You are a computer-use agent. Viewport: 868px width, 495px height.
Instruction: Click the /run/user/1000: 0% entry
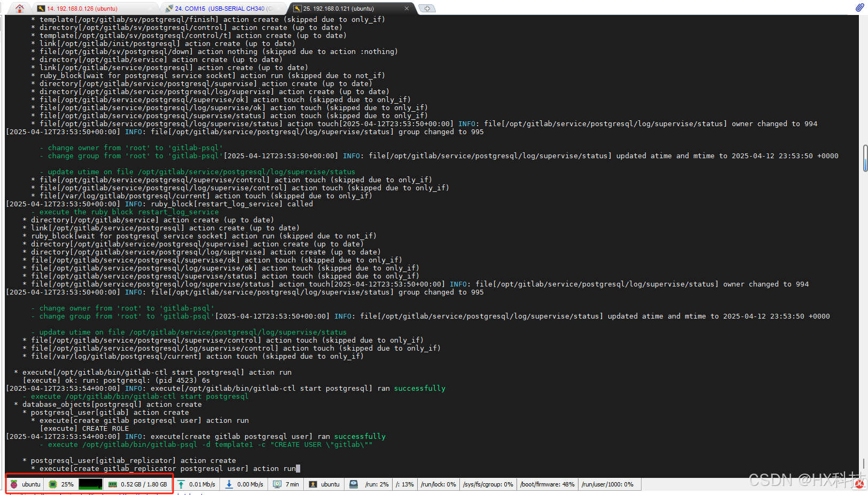point(608,484)
